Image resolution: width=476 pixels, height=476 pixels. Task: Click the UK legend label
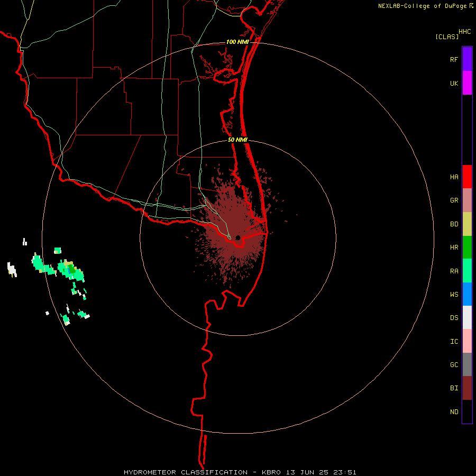click(x=454, y=84)
